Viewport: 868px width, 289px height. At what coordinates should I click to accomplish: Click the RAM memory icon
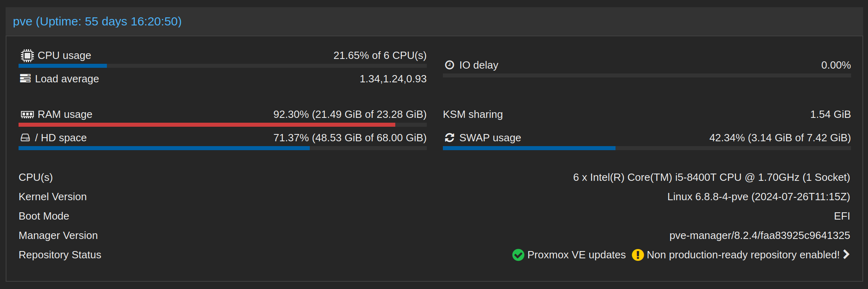pyautogui.click(x=27, y=115)
